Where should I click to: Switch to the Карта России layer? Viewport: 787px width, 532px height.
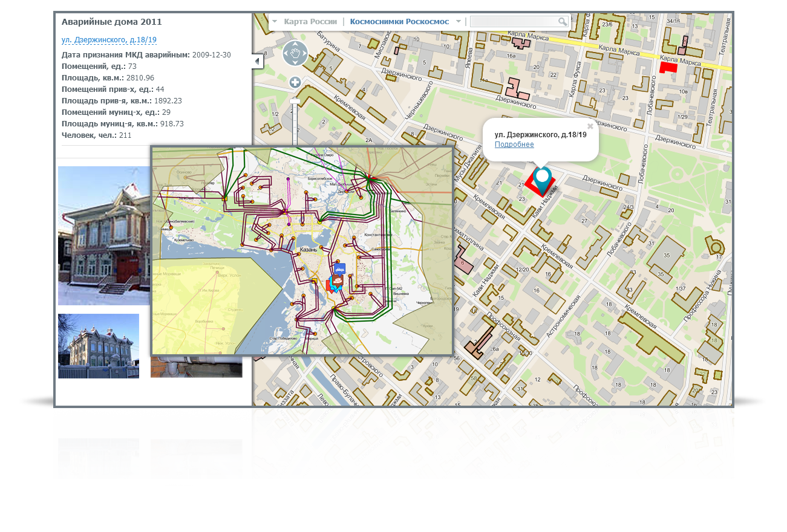tap(310, 22)
